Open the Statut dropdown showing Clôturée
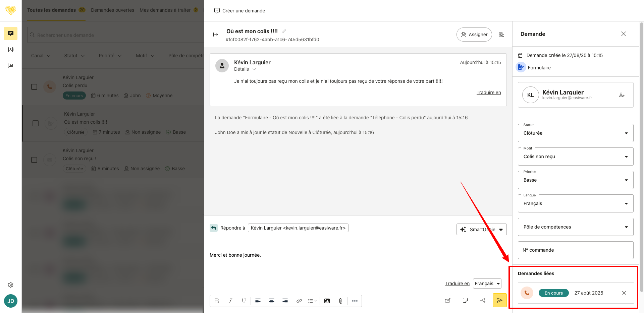 pos(575,133)
